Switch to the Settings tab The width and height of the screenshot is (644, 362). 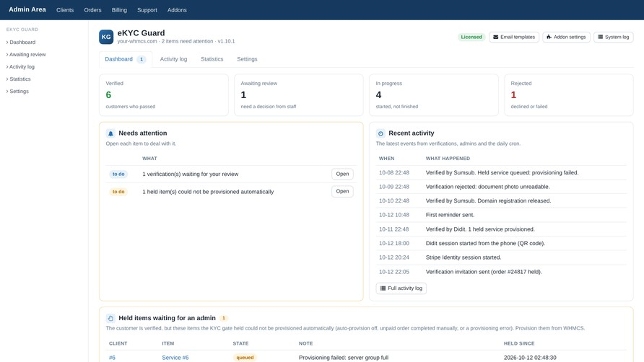click(x=247, y=59)
